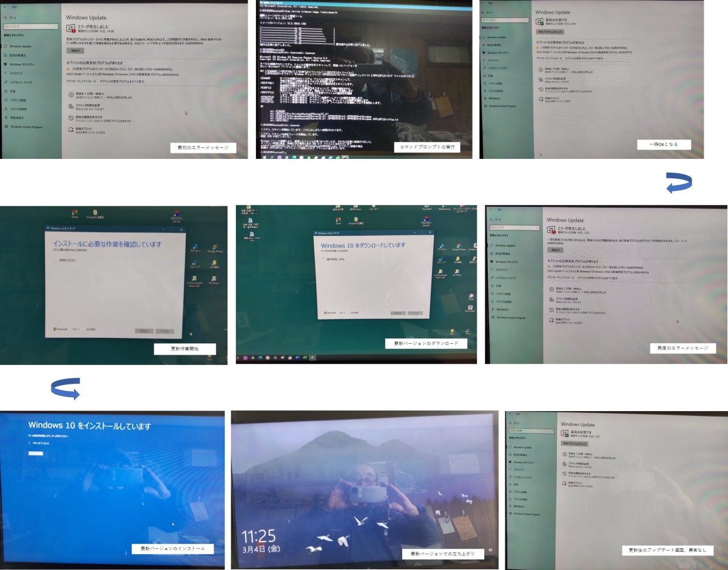The height and width of the screenshot is (570, 728).
Task: Click the 11:25 clock on the lock screen photo
Action: 259,536
